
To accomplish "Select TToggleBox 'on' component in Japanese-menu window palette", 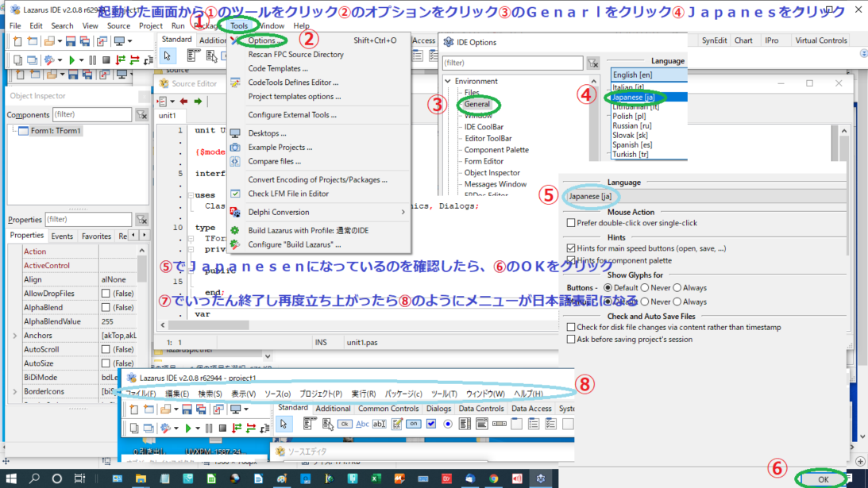I will [414, 425].
